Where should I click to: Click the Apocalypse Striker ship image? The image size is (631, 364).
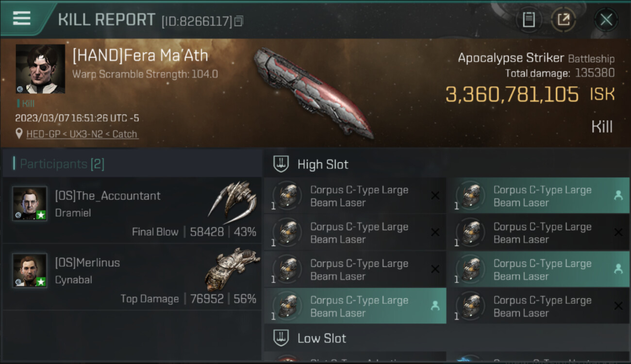click(314, 92)
